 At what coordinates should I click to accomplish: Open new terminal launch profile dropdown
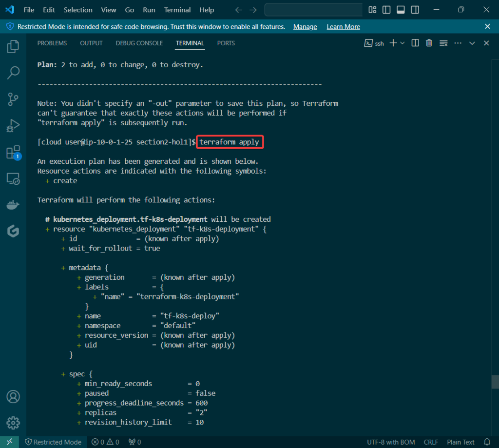coord(403,43)
